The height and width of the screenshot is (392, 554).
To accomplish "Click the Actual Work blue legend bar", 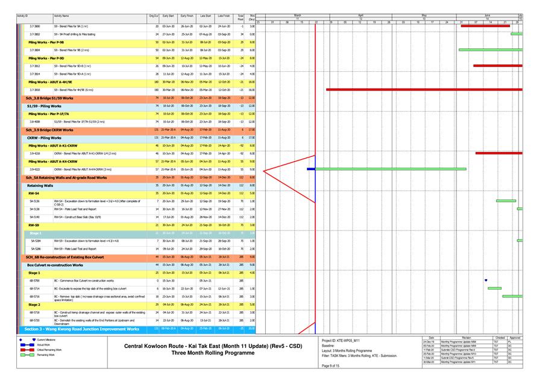I will point(28,346).
